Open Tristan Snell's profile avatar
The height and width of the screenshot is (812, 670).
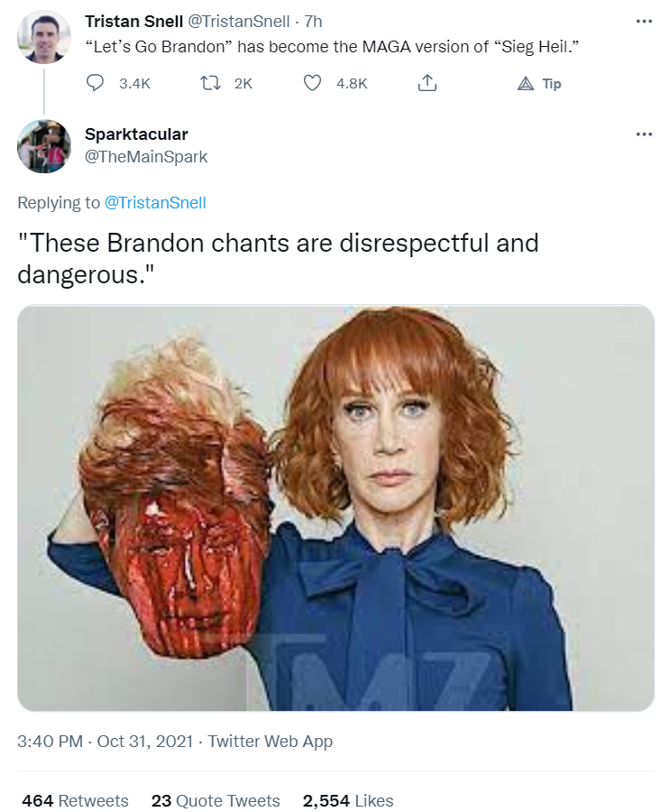pos(44,37)
